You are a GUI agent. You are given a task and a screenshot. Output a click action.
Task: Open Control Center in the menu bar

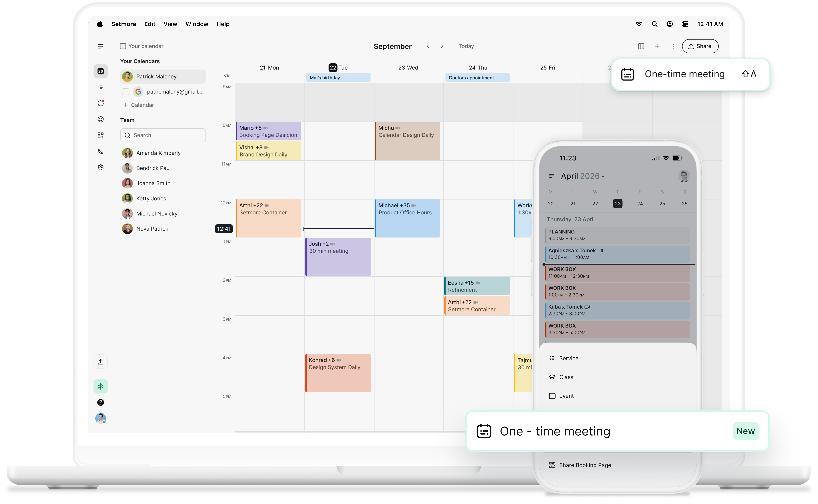pos(685,24)
